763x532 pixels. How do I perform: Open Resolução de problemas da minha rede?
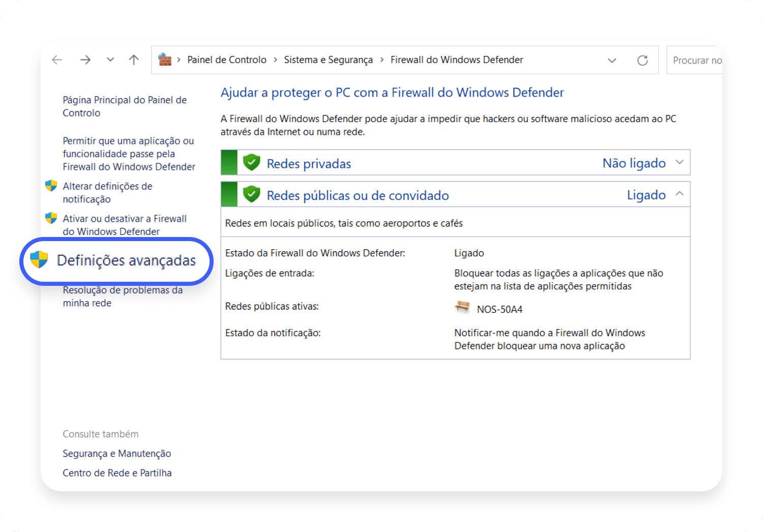[x=123, y=297]
